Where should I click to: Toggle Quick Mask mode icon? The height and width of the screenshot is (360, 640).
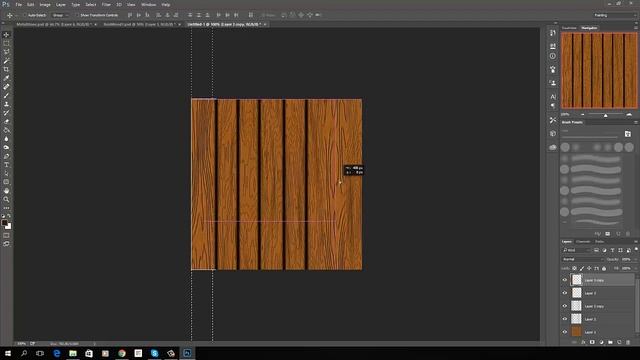(x=6, y=236)
